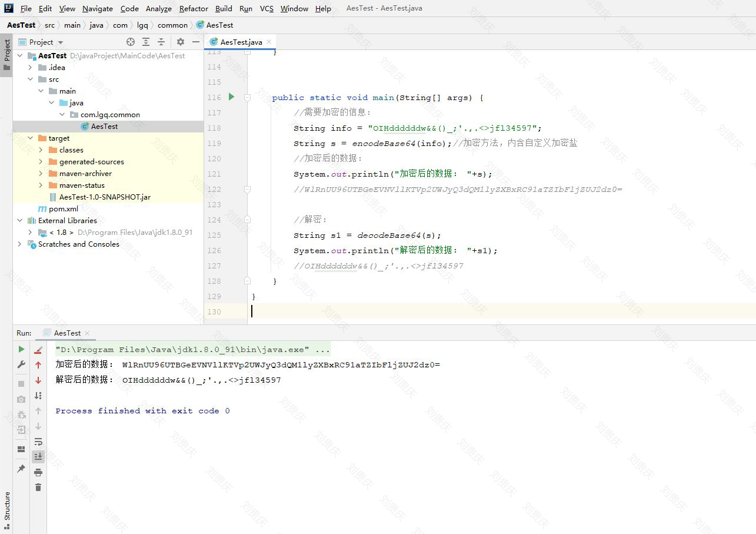Rerun the AesTest application

pos(21,349)
